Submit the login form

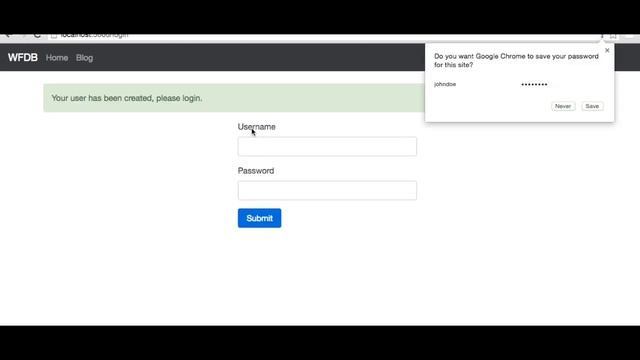point(260,218)
